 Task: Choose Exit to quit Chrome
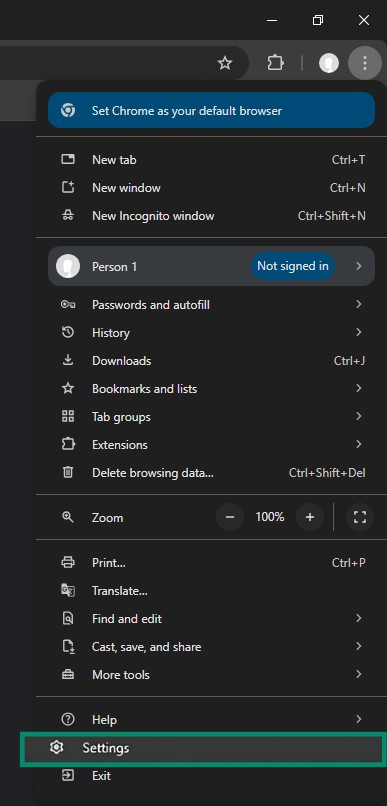coord(211,776)
